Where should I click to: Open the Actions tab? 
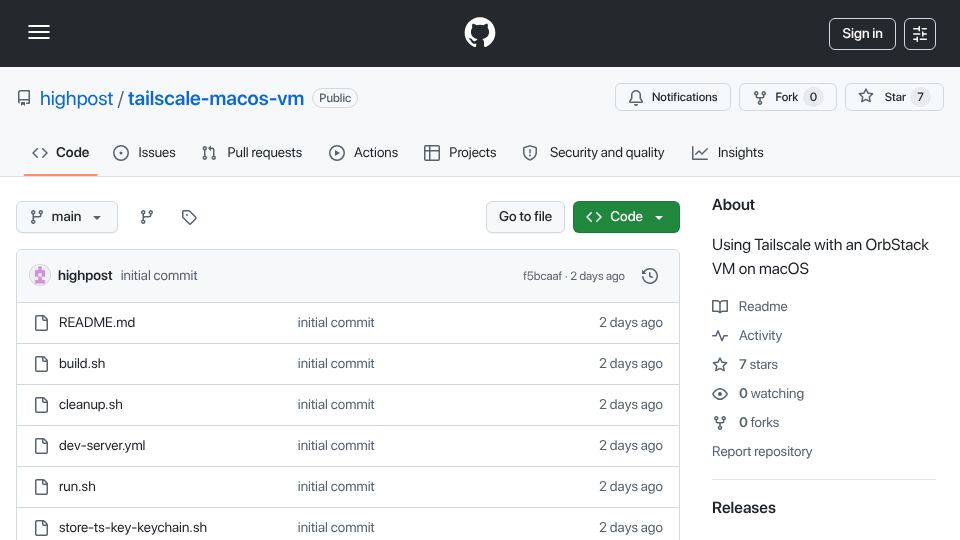pyautogui.click(x=364, y=152)
